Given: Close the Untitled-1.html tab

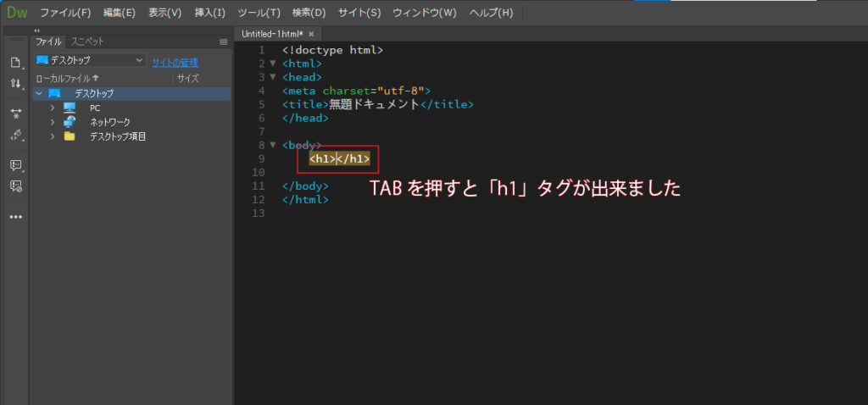Looking at the screenshot, I should coord(311,34).
